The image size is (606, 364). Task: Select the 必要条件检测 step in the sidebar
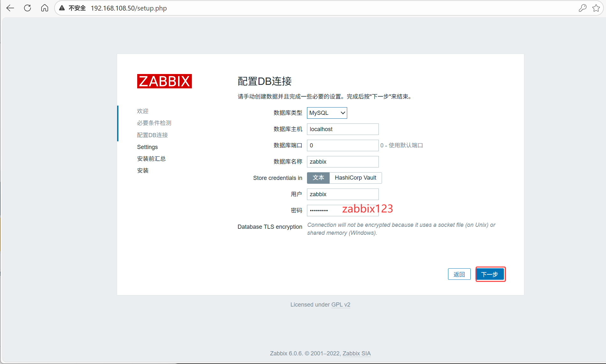(x=154, y=123)
